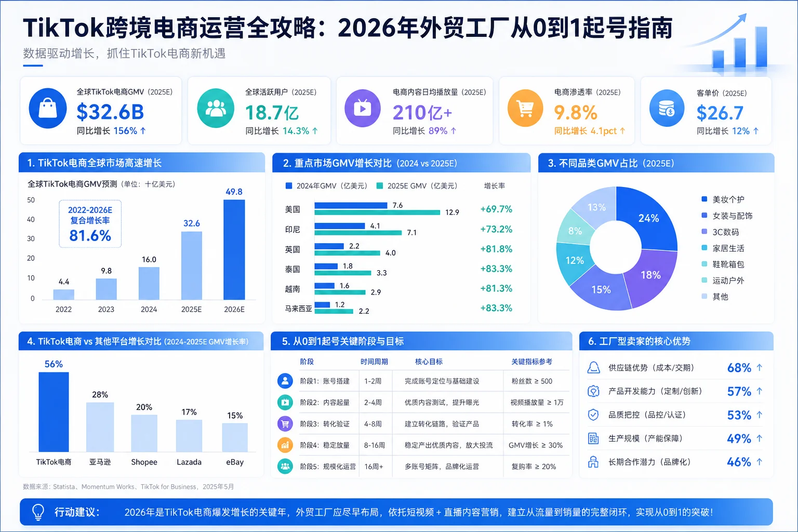This screenshot has height=532, width=798.
Task: Click the 复购率 ≥ 20% cell
Action: point(534,467)
